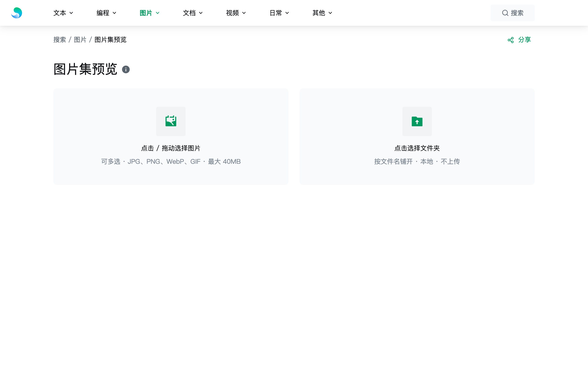Open the 图片 navigation dropdown
The height and width of the screenshot is (368, 588).
click(150, 13)
